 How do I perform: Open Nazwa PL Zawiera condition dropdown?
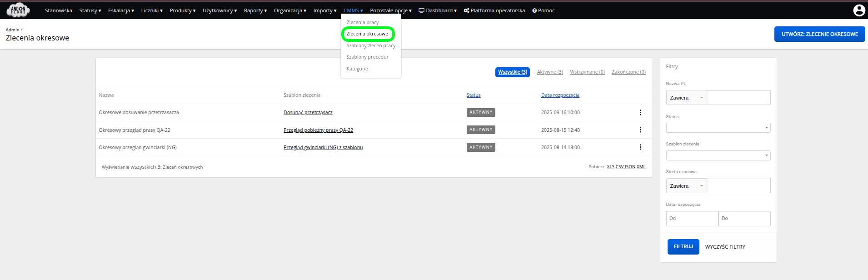(686, 98)
